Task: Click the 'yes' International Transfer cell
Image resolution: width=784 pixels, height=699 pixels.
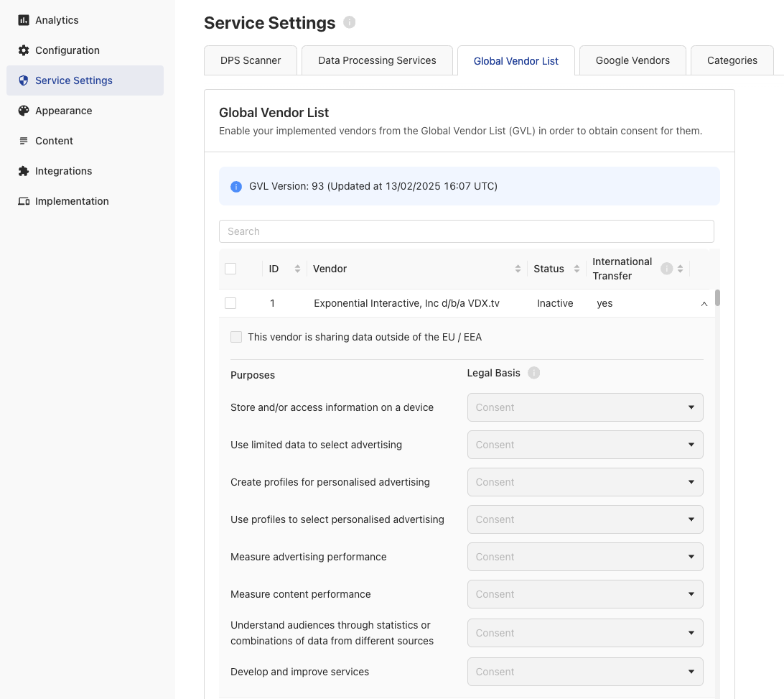Action: coord(605,303)
